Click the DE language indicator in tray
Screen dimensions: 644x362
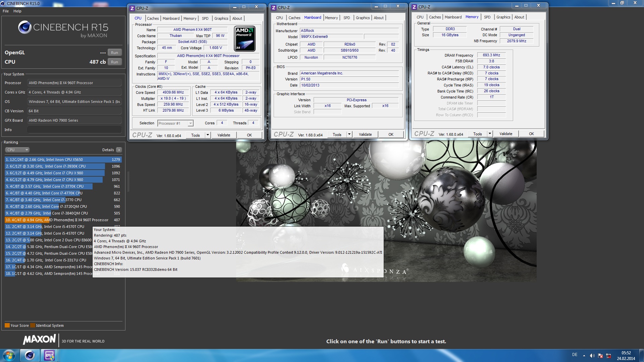[x=575, y=355]
